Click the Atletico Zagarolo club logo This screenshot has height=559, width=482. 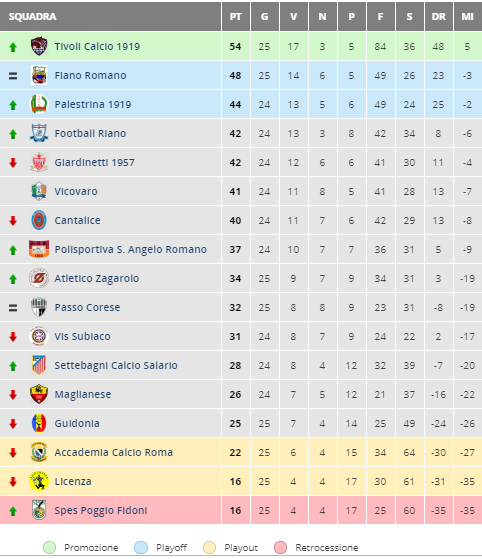point(39,278)
